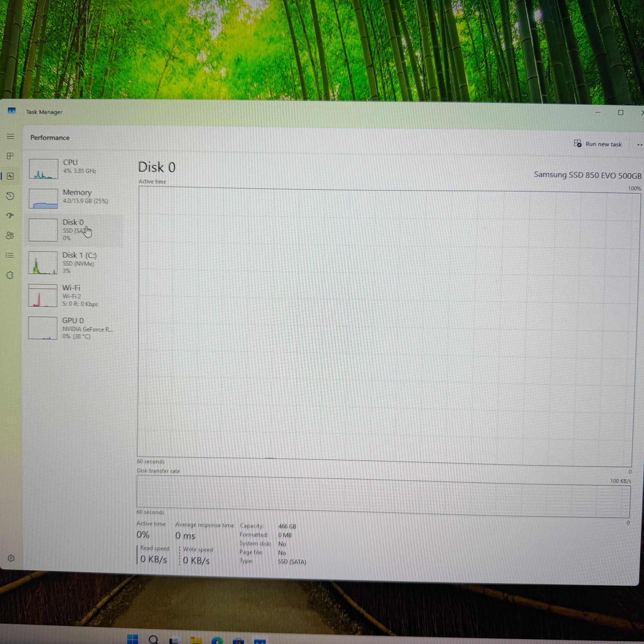Select Disk 1 (C:) NVMe item
Image resolution: width=644 pixels, height=644 pixels.
click(x=74, y=263)
